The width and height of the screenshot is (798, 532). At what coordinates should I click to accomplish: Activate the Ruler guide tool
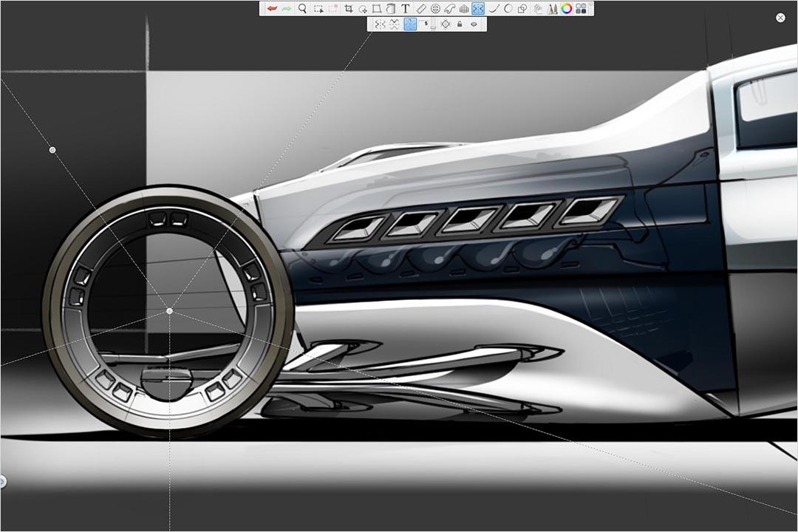click(420, 7)
